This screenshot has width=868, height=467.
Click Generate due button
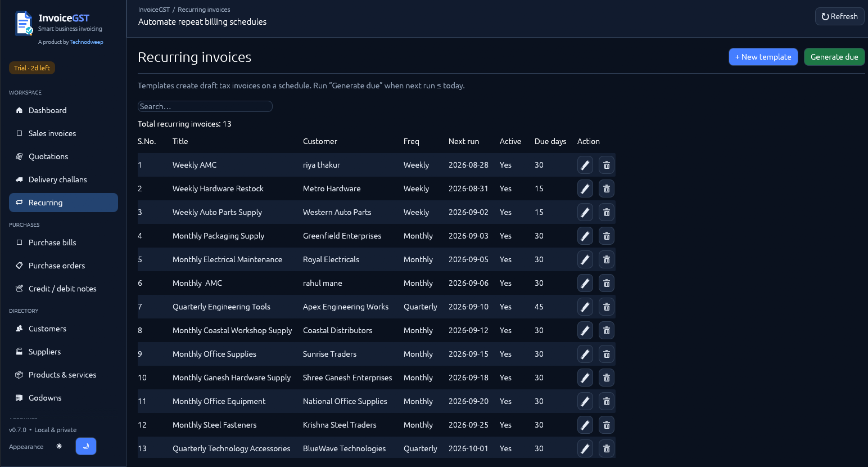point(834,57)
